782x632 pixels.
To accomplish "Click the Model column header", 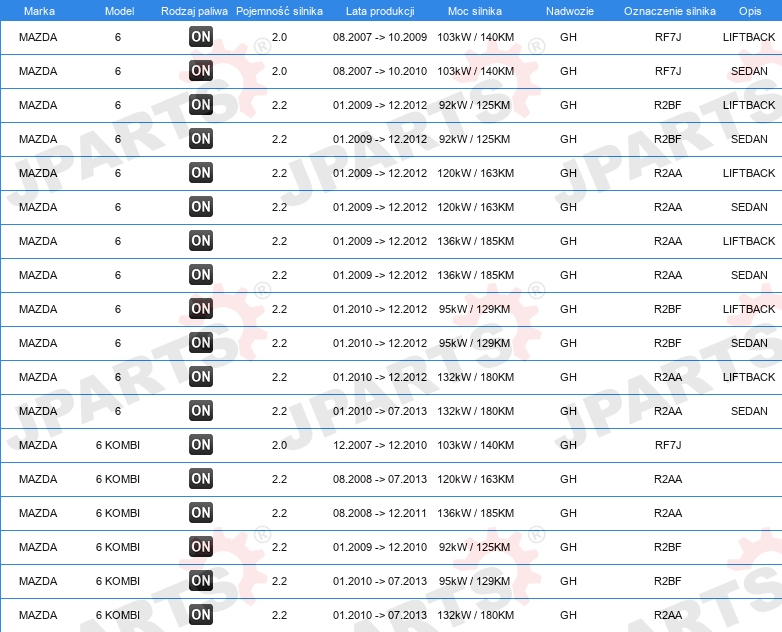I will pos(119,11).
